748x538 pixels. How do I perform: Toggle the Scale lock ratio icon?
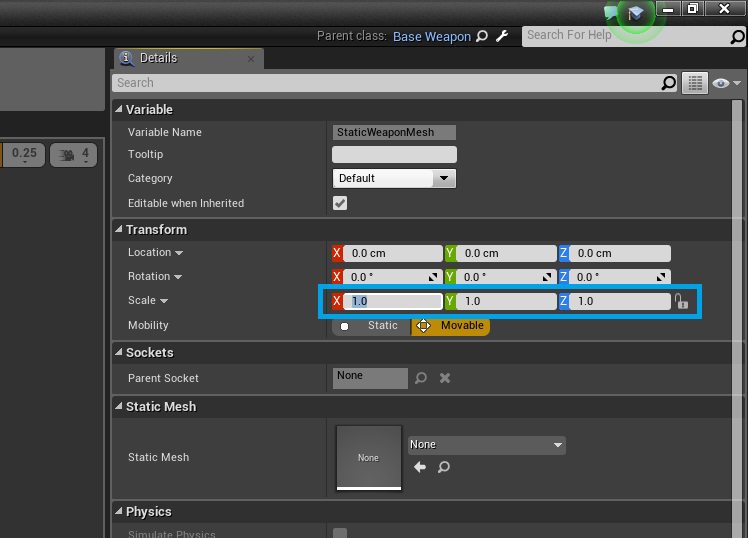click(681, 301)
